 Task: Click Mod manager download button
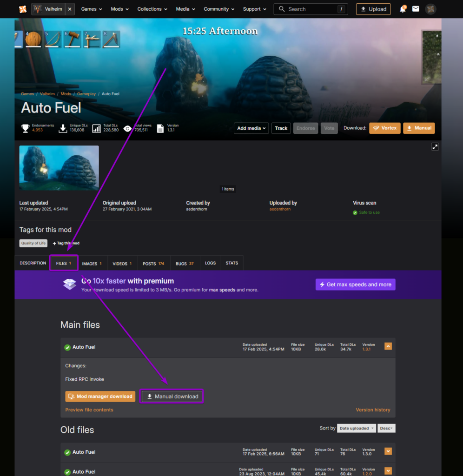(x=100, y=397)
